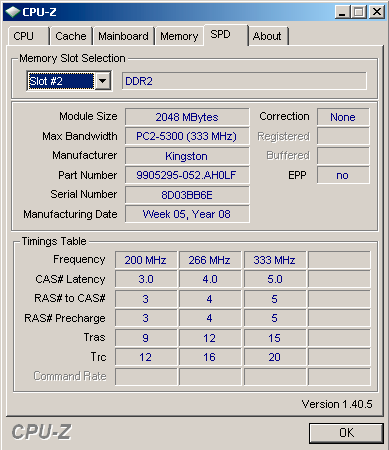Click the Tras value 9
This screenshot has width=389, height=450.
pyautogui.click(x=146, y=338)
